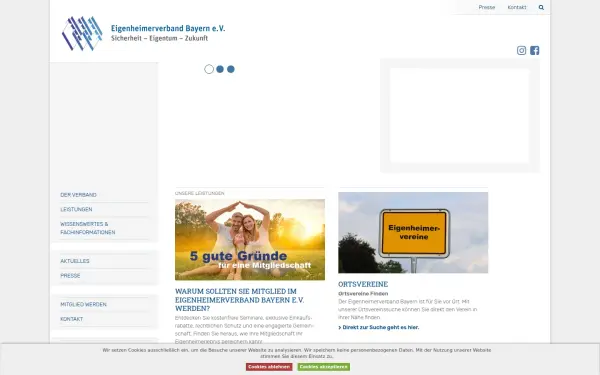Open Wissenswertes & Fachinformationen menu item
Image resolution: width=600 pixels, height=375 pixels.
(x=88, y=228)
